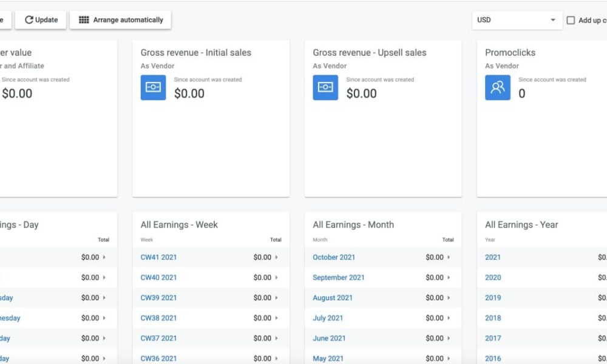Toggle the Add up checkbox

point(571,20)
